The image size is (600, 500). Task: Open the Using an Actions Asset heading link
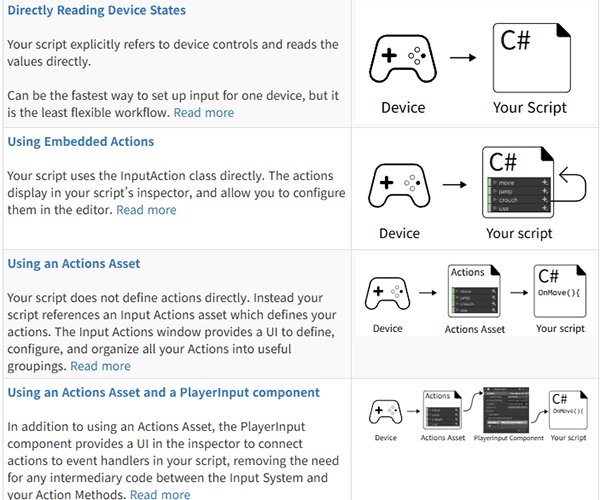pyautogui.click(x=74, y=264)
